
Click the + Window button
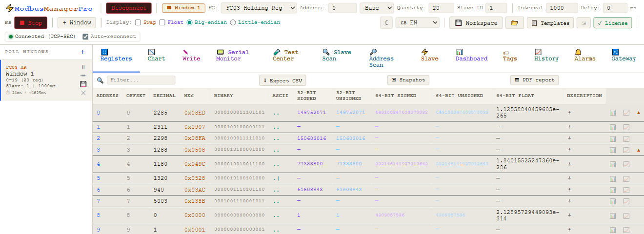(77, 23)
